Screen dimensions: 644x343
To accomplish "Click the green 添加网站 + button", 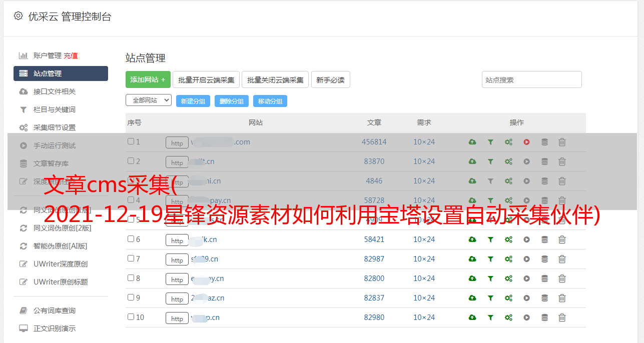I will click(x=148, y=79).
